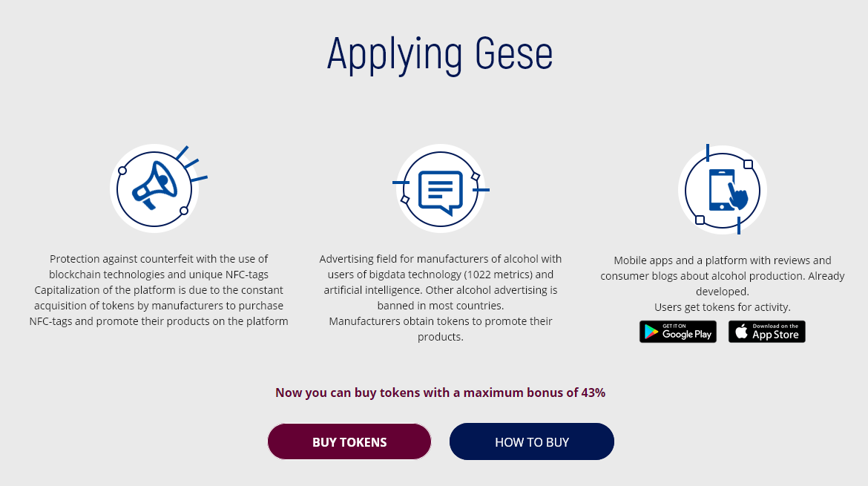This screenshot has width=868, height=486.
Task: Click the advertising field description paragraph
Action: [x=441, y=298]
